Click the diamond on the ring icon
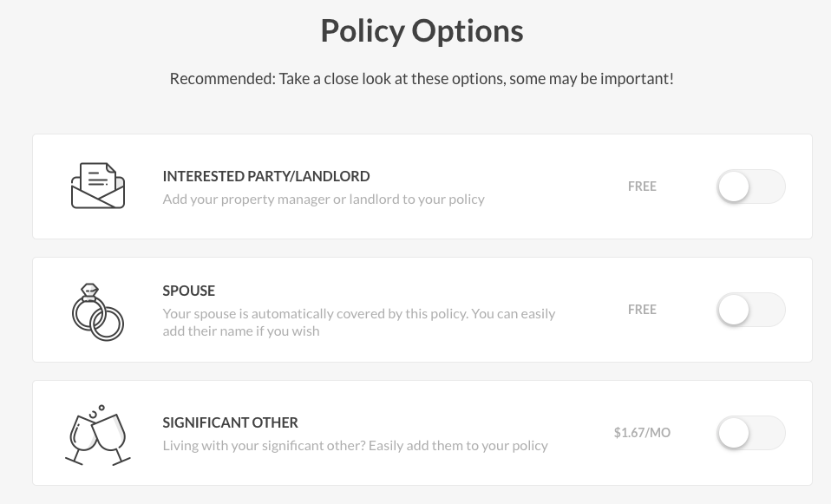The image size is (831, 504). coord(89,291)
